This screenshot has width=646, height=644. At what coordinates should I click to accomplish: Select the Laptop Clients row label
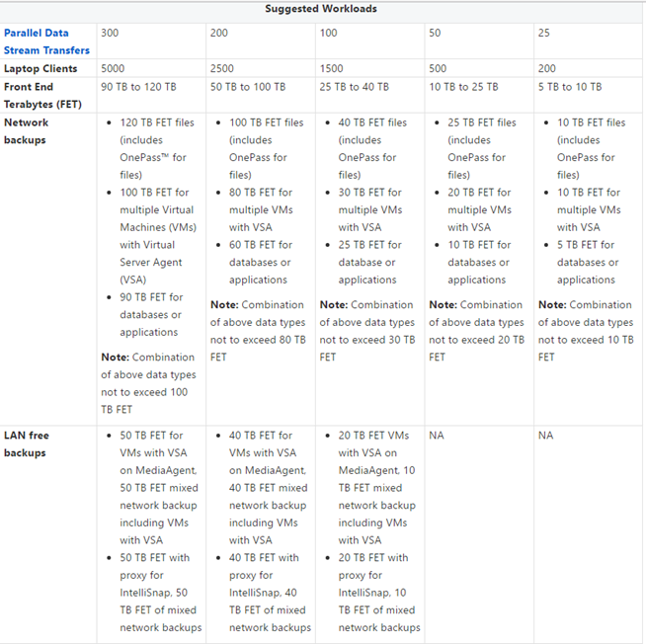coord(40,68)
